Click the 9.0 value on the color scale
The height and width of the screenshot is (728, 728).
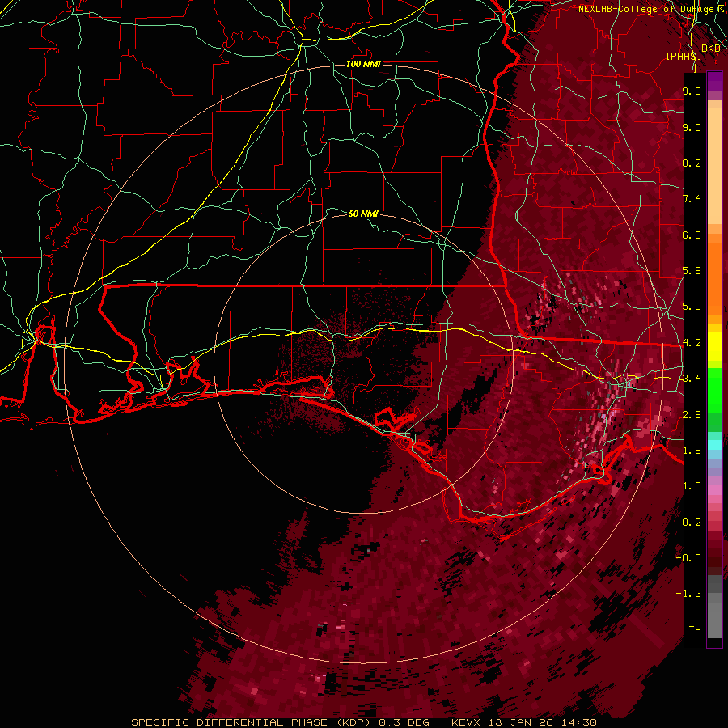click(692, 127)
